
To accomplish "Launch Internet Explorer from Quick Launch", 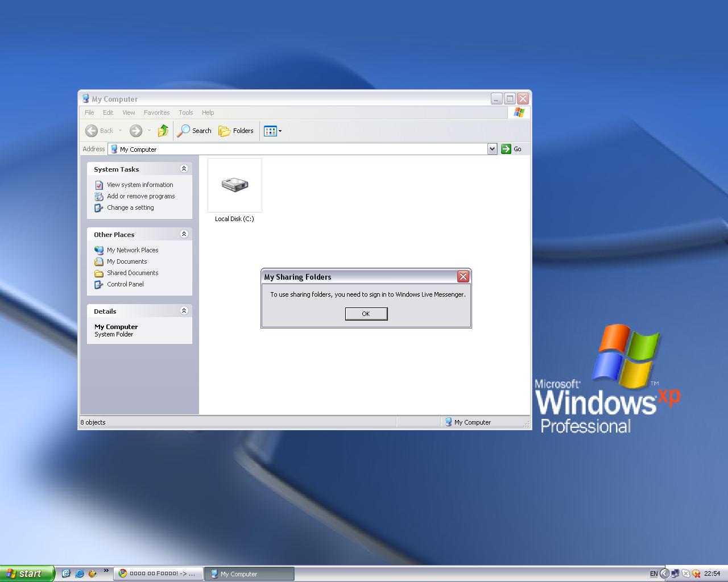I will (79, 573).
